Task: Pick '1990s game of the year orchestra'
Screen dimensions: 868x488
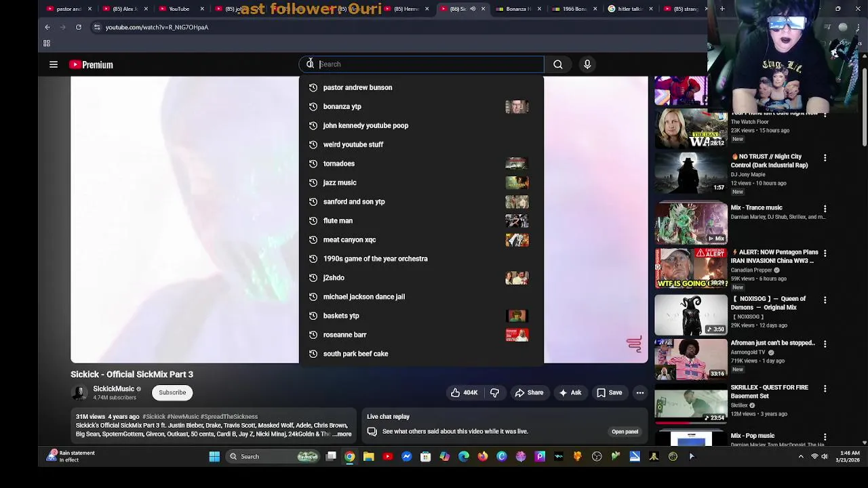Action: tap(421, 258)
